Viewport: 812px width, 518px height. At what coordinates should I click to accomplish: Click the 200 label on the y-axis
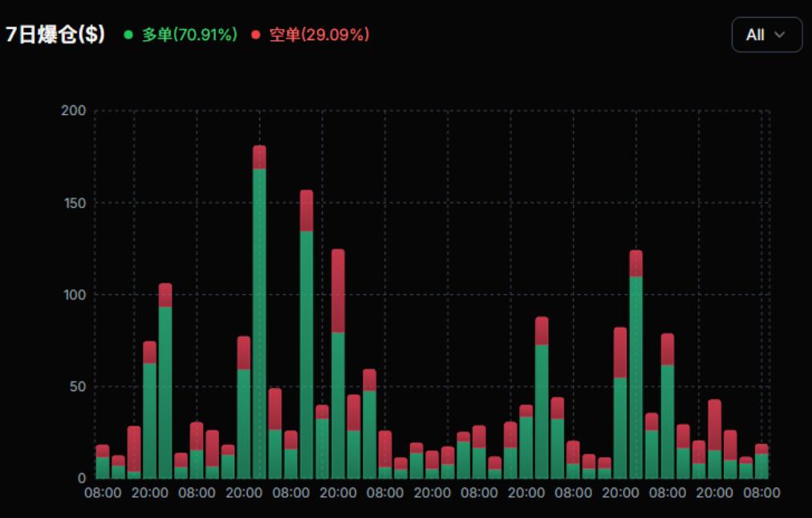(x=73, y=110)
